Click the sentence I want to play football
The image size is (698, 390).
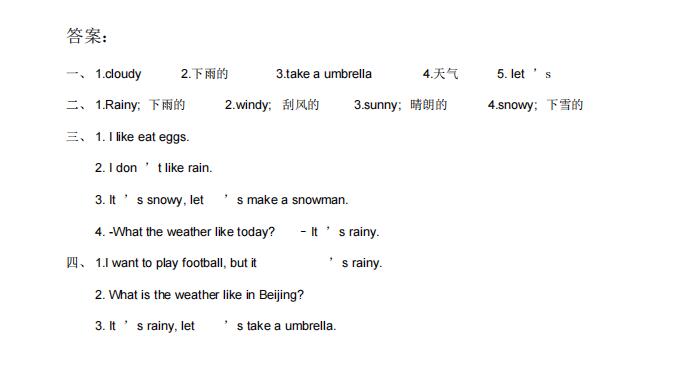point(160,263)
